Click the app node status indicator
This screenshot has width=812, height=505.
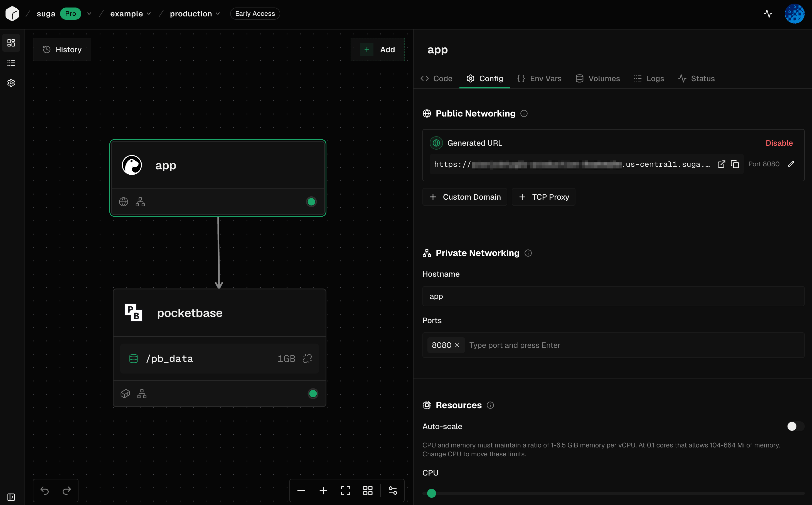pos(311,202)
